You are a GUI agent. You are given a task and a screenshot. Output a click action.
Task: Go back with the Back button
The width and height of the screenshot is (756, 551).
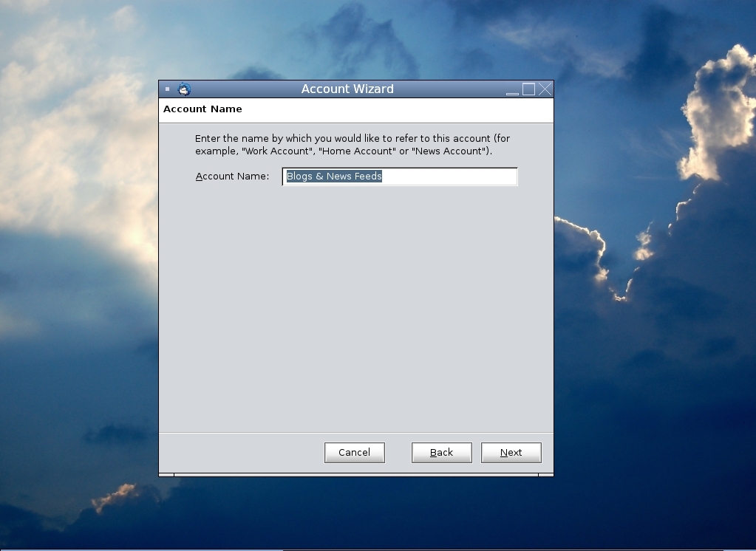point(442,453)
